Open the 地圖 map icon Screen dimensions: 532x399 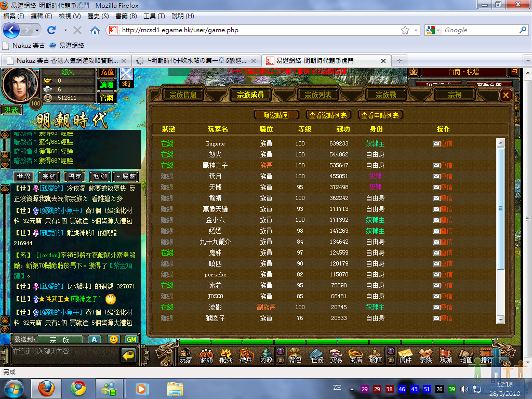pyautogui.click(x=466, y=355)
